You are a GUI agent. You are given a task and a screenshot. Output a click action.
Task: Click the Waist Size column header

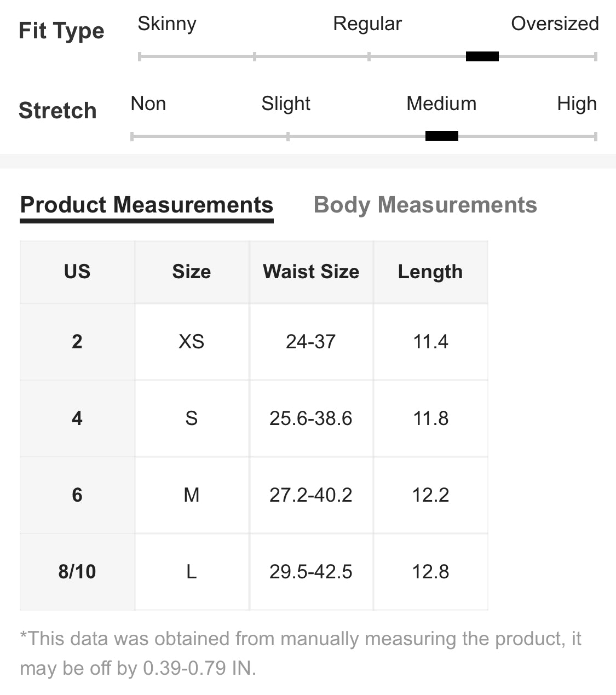[x=311, y=272]
